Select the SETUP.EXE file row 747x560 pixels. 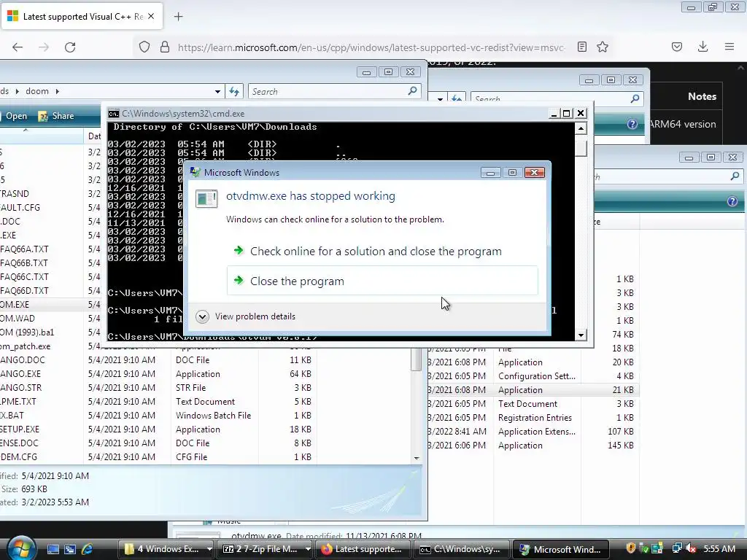[x=158, y=429]
